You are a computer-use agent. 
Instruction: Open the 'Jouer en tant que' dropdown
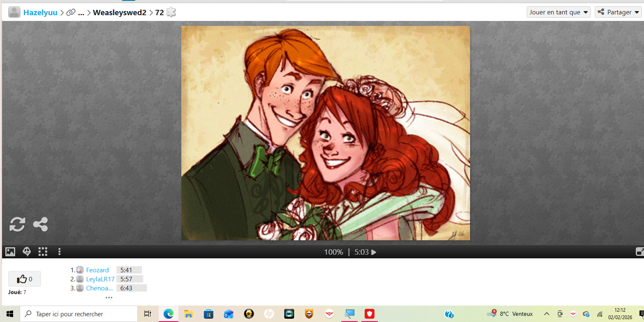(x=559, y=12)
